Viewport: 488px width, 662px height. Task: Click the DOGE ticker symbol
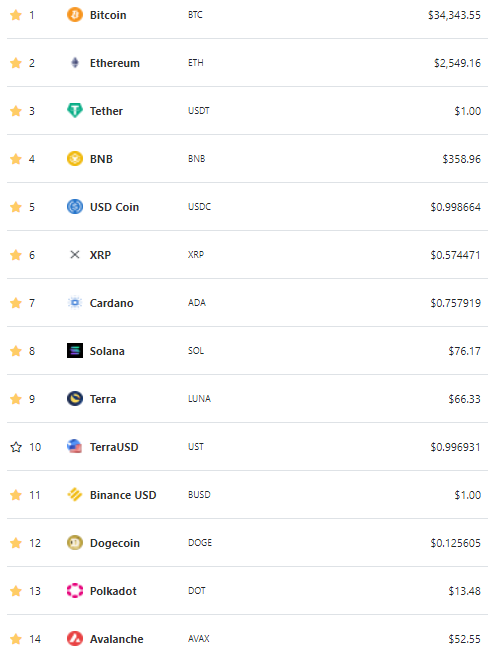(x=200, y=543)
